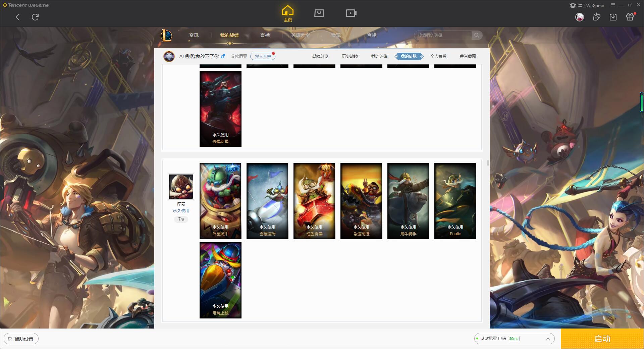Click the male gender icon next to summoner name
Viewport: 644px width, 349px height.
tap(223, 56)
